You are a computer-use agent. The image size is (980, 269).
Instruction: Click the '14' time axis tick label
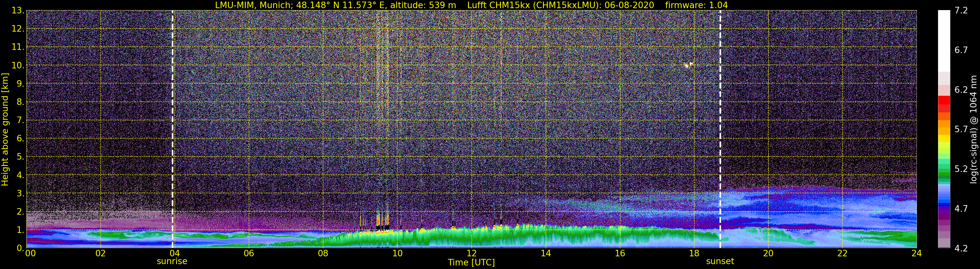tap(545, 253)
